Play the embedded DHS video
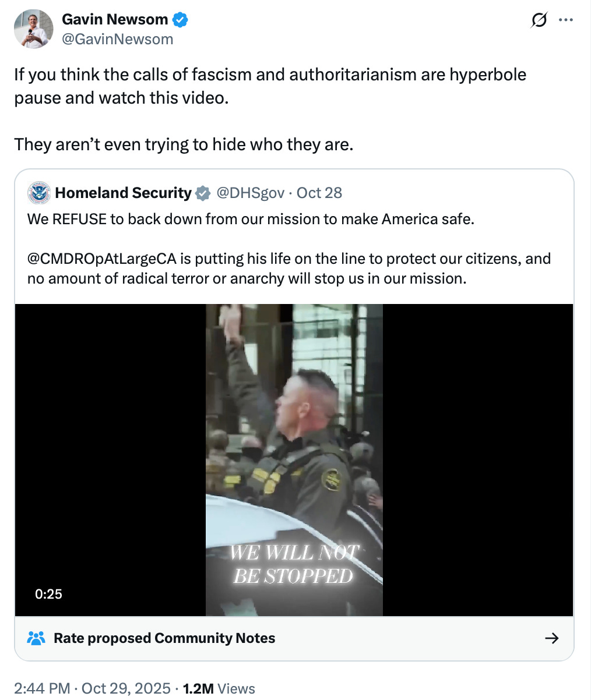The width and height of the screenshot is (591, 700). pyautogui.click(x=294, y=459)
